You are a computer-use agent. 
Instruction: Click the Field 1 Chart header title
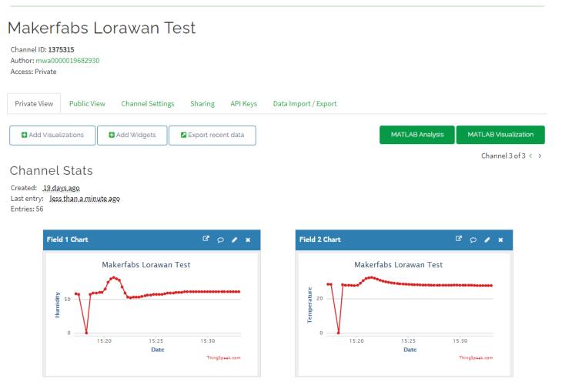[68, 240]
